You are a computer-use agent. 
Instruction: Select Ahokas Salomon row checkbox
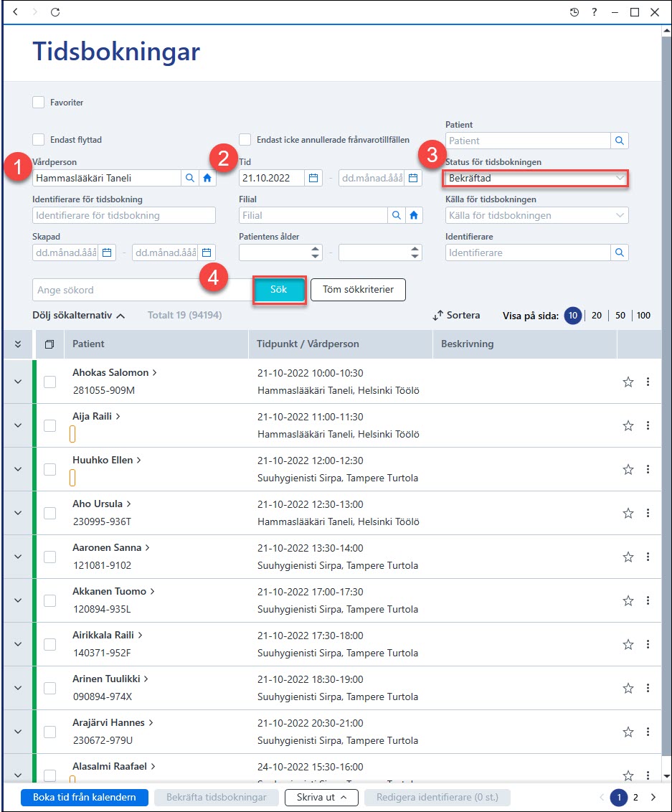click(x=49, y=382)
